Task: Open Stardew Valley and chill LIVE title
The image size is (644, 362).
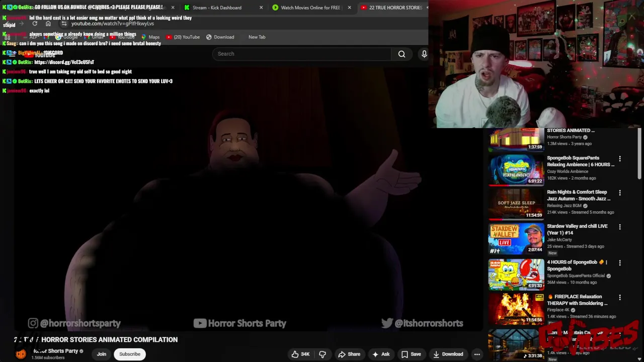Action: coord(577,229)
